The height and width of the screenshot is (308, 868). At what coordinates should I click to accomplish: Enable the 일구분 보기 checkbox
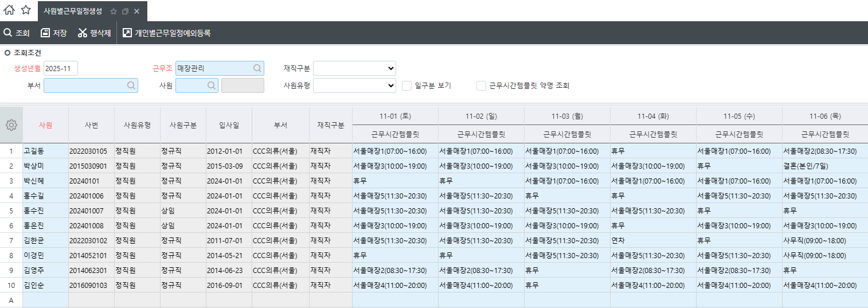(x=407, y=85)
